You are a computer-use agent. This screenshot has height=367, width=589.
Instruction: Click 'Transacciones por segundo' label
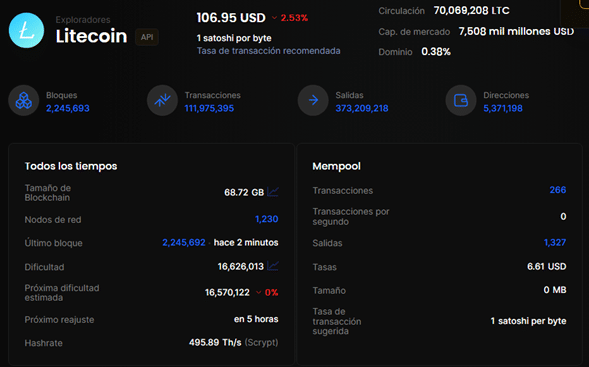(351, 217)
